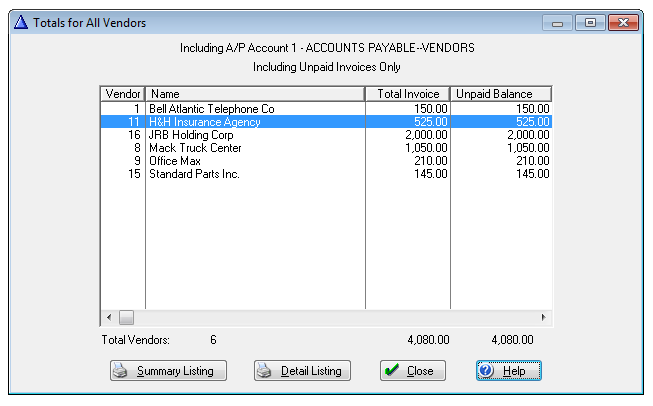Click the printer icon on Detail Listing
The width and height of the screenshot is (653, 406).
265,371
